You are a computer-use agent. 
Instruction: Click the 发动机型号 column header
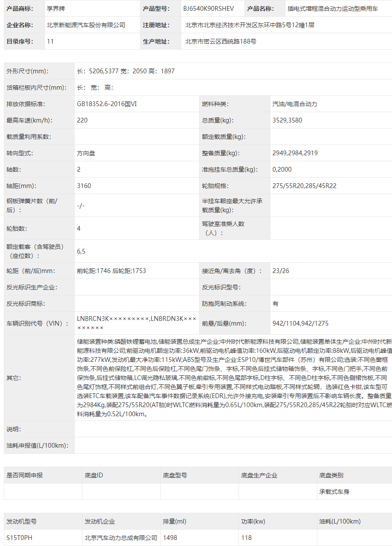click(x=22, y=521)
